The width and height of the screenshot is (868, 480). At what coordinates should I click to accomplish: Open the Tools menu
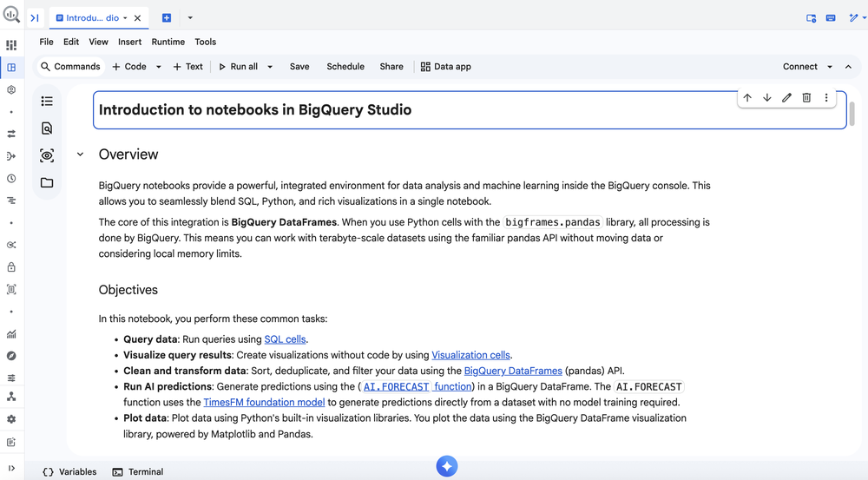coord(206,42)
